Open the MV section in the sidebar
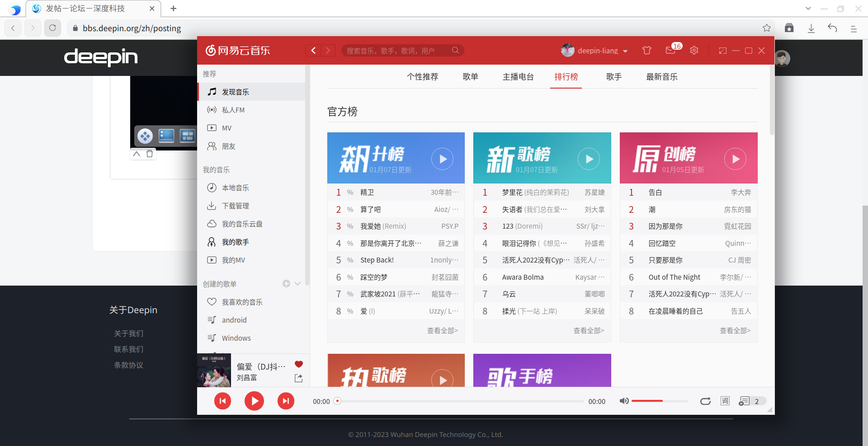The width and height of the screenshot is (868, 446). pos(226,128)
